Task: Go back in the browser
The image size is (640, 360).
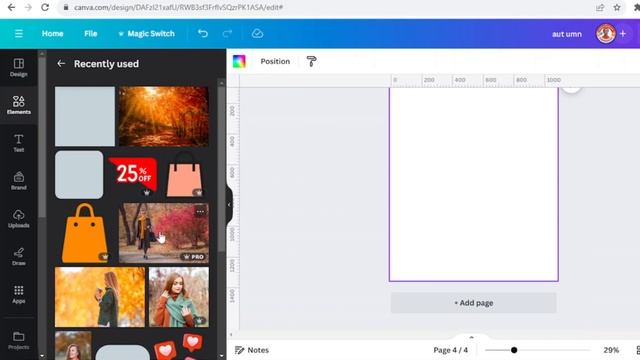Action: [x=11, y=7]
